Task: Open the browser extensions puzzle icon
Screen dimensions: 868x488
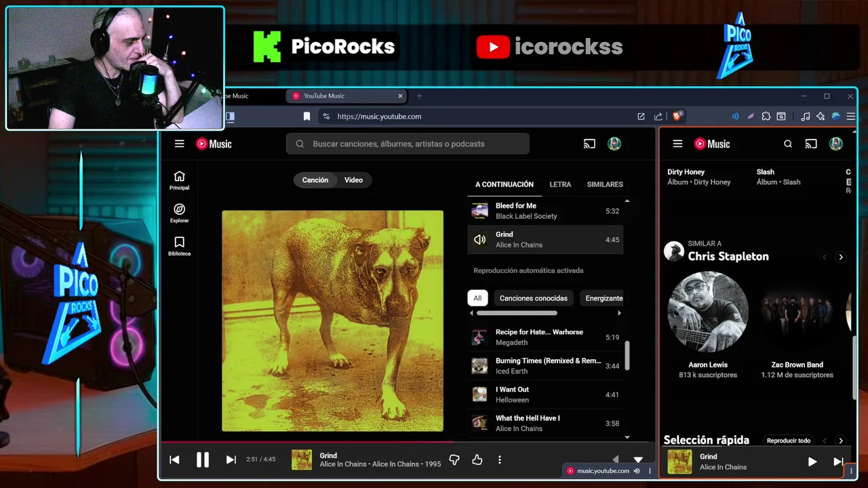Action: coord(766,117)
